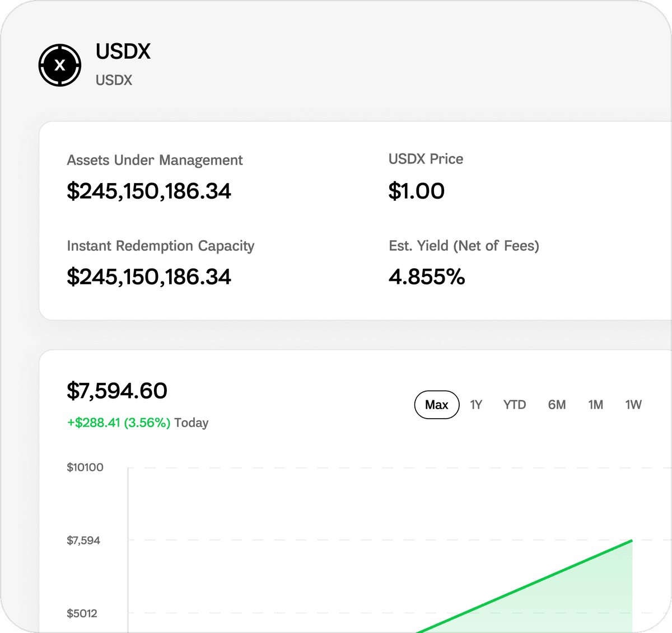Select the X symbol inside the token badge
672x633 pixels.
59,64
